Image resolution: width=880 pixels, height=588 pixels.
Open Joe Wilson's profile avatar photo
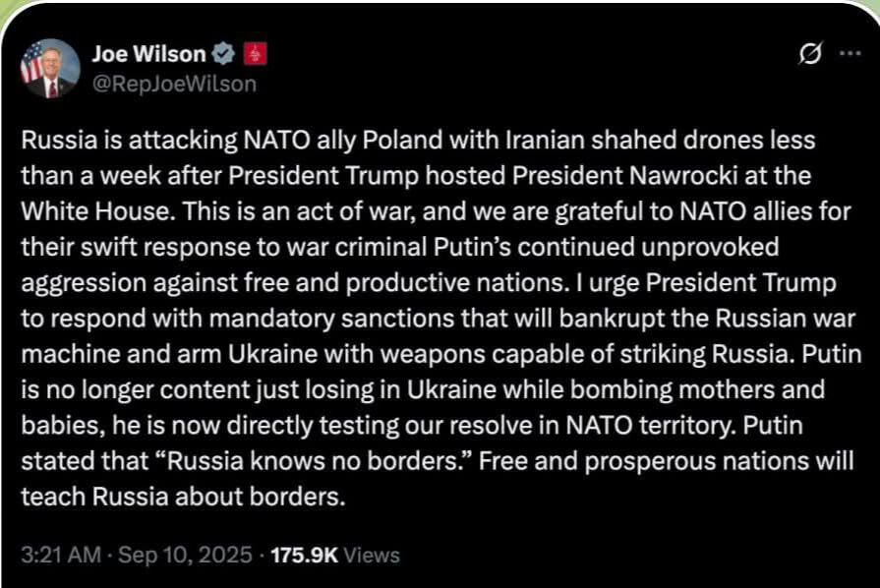pos(50,68)
